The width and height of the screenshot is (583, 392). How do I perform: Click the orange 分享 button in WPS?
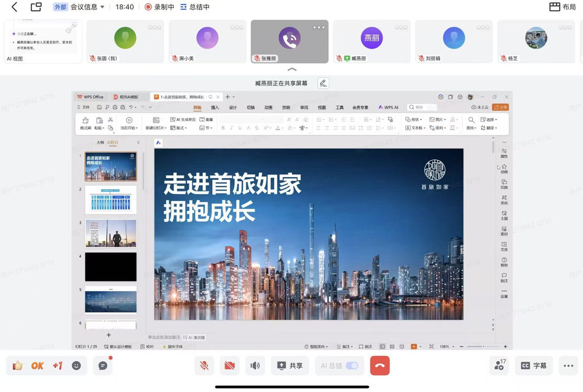pyautogui.click(x=500, y=107)
